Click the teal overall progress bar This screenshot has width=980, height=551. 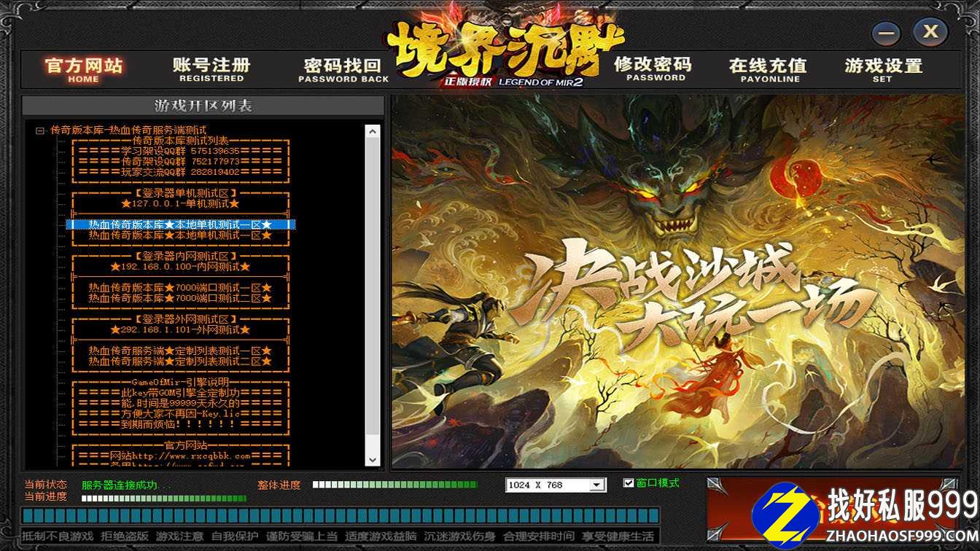click(x=341, y=516)
